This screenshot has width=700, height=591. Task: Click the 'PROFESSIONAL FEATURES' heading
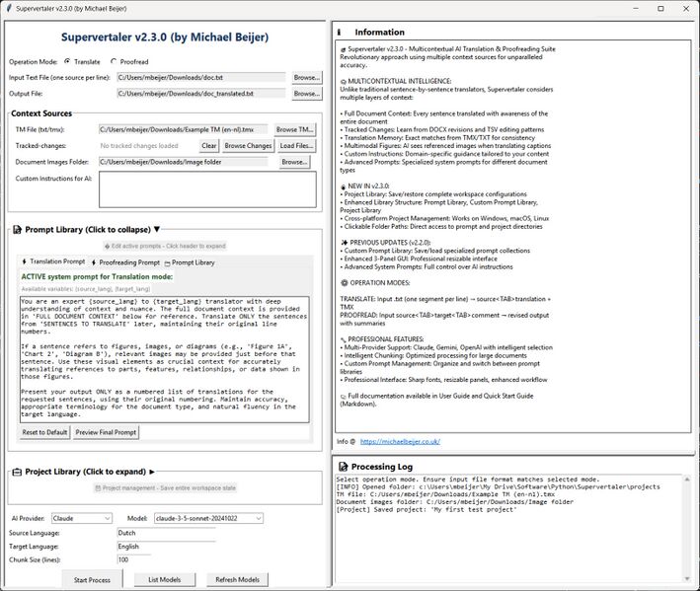point(386,339)
